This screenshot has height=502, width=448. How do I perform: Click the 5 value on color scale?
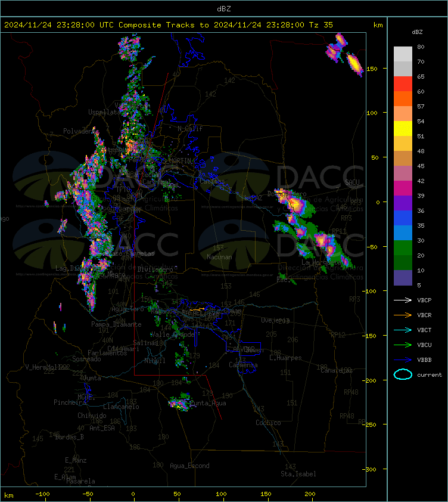point(419,285)
